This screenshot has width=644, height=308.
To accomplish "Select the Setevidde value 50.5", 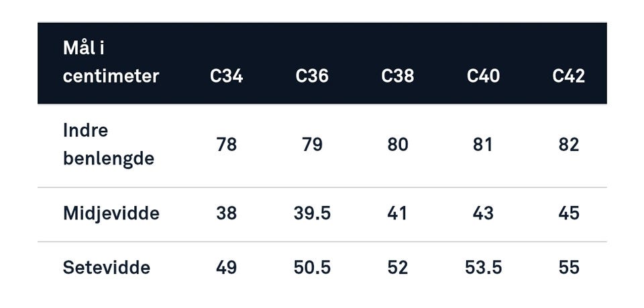I will (x=312, y=268).
